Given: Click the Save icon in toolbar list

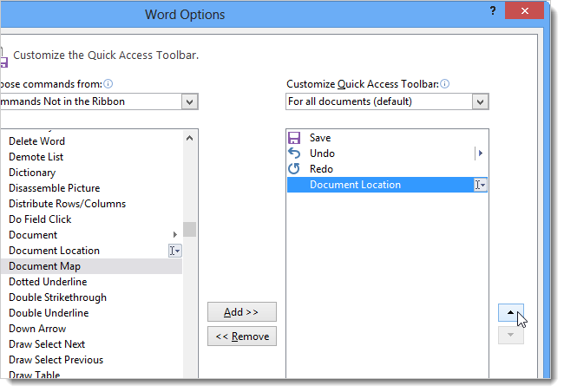Looking at the screenshot, I should click(x=294, y=138).
